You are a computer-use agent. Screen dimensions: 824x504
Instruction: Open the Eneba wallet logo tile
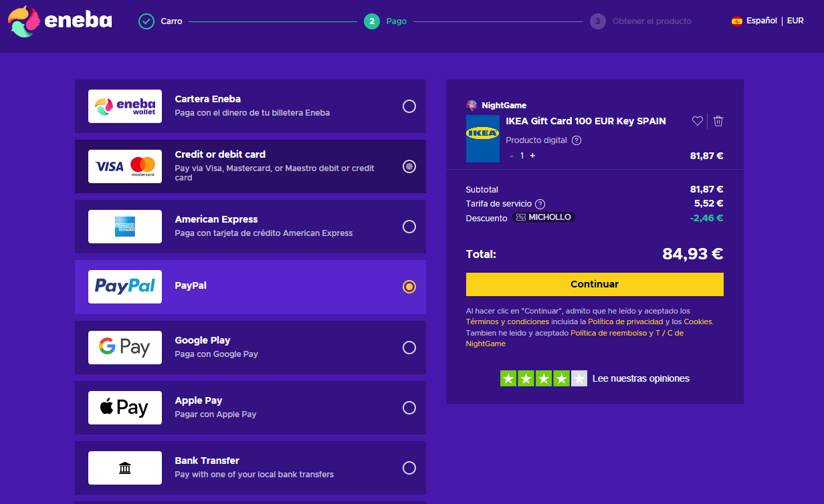[125, 106]
